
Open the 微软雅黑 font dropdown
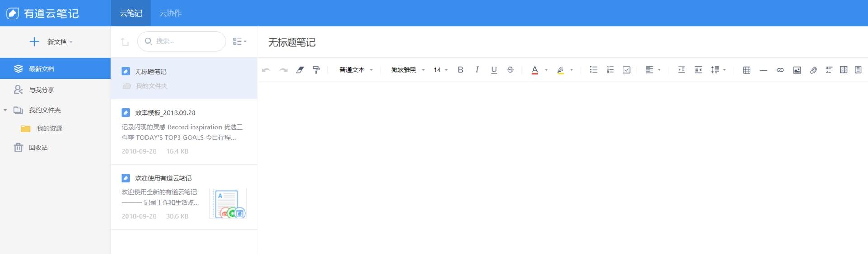click(x=408, y=70)
